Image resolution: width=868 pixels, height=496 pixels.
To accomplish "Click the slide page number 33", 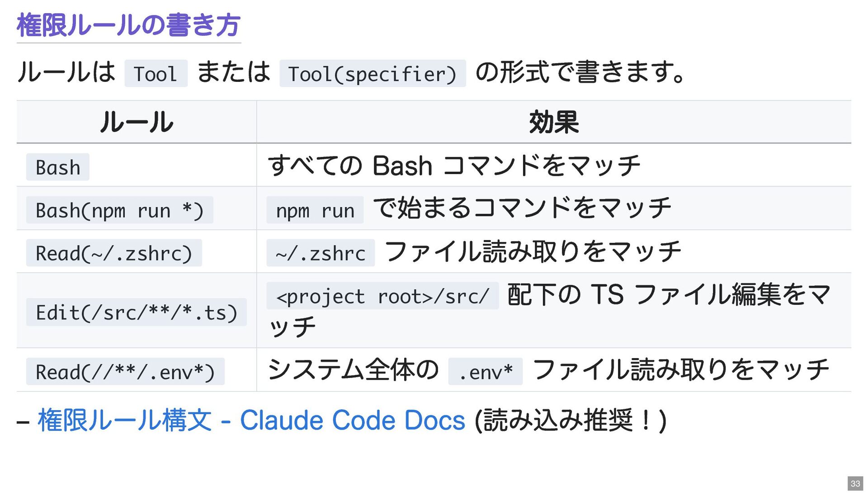I will point(855,483).
